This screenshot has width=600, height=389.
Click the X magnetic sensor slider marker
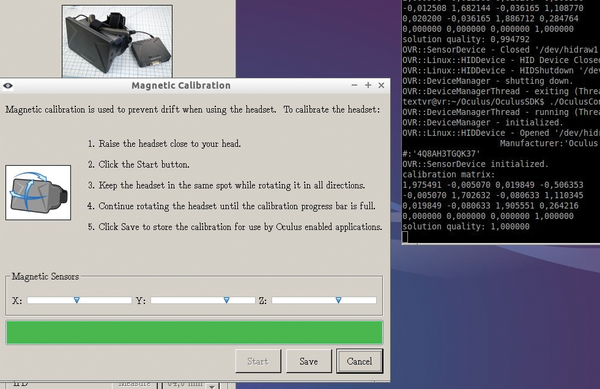(77, 300)
